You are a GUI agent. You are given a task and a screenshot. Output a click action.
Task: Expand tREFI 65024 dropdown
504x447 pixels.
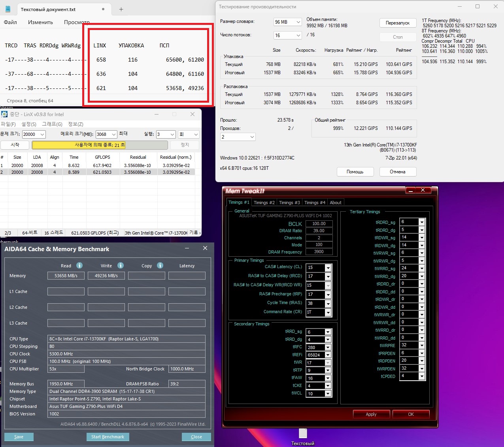(x=328, y=355)
